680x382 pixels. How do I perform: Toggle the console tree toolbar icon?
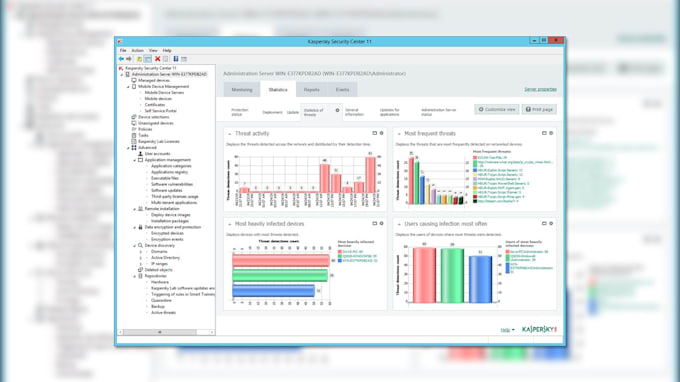pos(148,59)
